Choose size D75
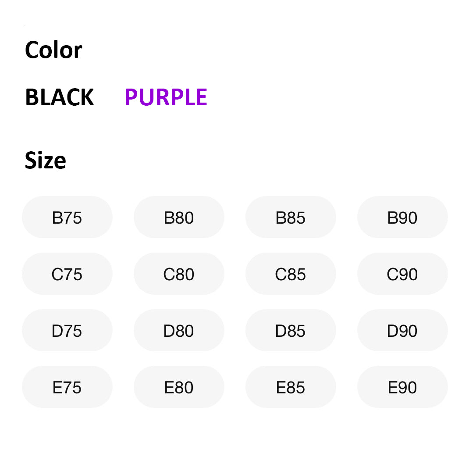476x471 pixels. [x=67, y=331]
